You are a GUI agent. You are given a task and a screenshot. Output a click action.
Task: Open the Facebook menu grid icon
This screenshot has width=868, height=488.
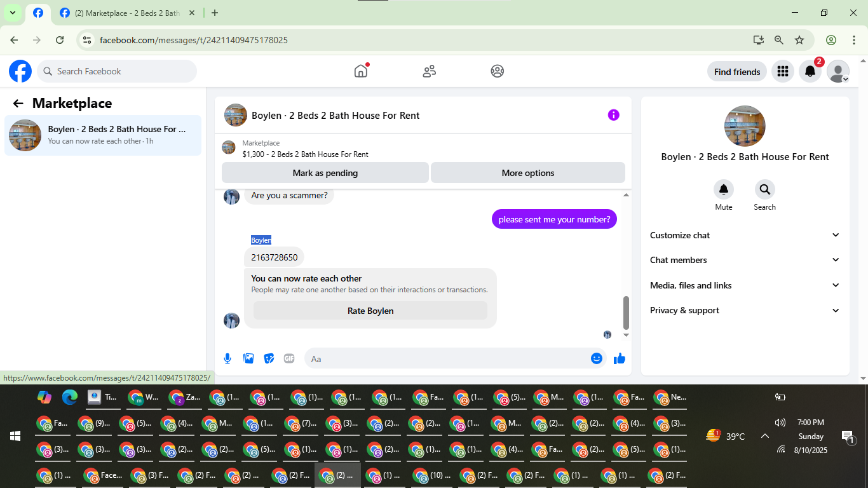click(783, 71)
